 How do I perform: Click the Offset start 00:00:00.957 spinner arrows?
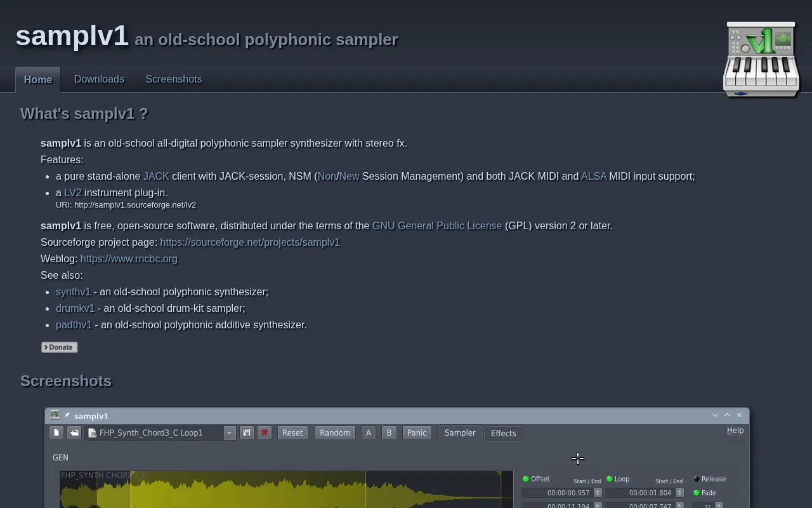[598, 493]
